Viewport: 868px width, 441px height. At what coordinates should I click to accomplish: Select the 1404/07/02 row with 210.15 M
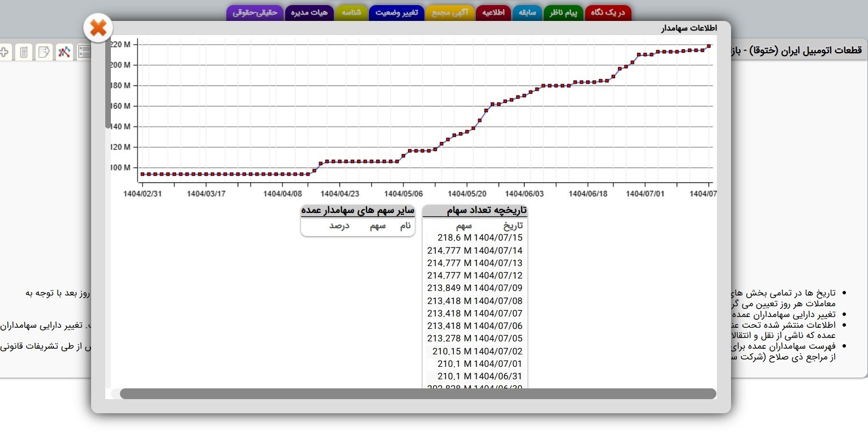(475, 351)
